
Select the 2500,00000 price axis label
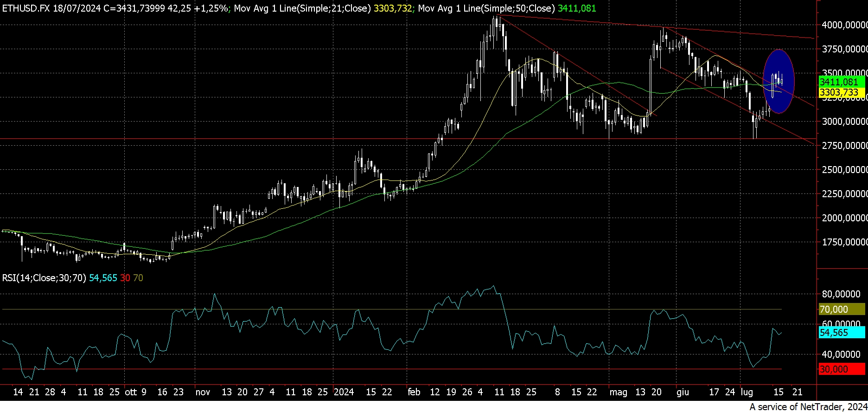(844, 170)
